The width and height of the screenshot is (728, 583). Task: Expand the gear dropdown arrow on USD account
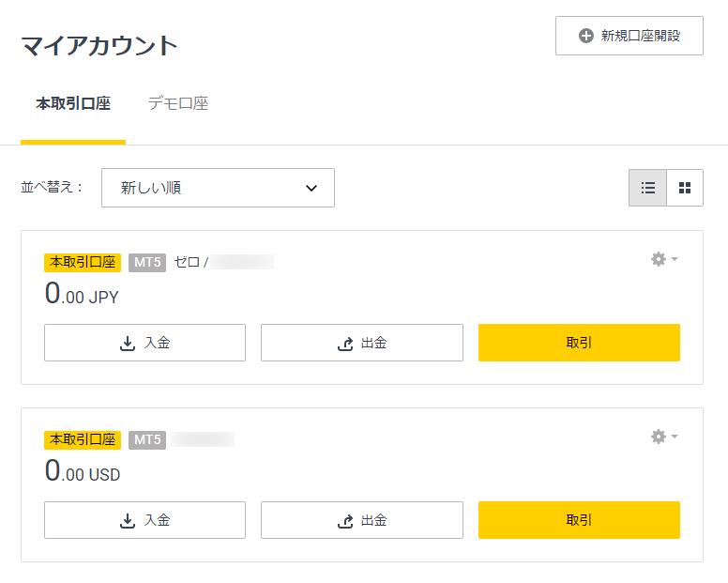[x=675, y=437]
